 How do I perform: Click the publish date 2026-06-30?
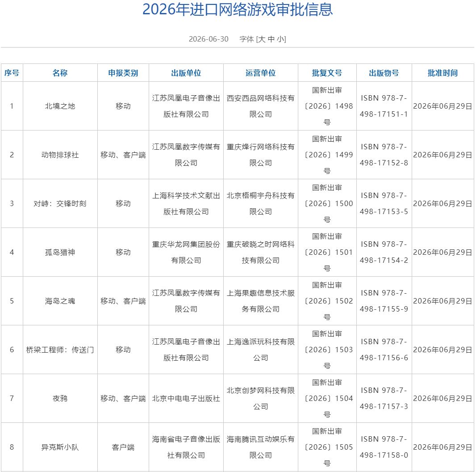pyautogui.click(x=209, y=39)
